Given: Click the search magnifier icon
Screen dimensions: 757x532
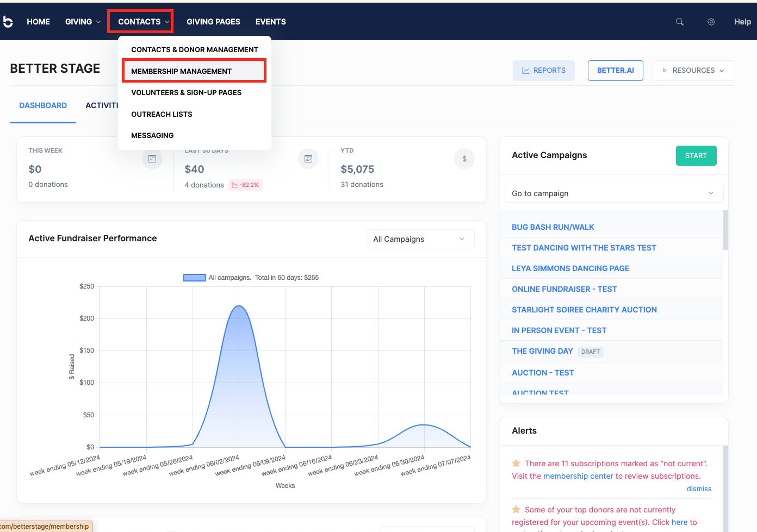Looking at the screenshot, I should pos(679,22).
